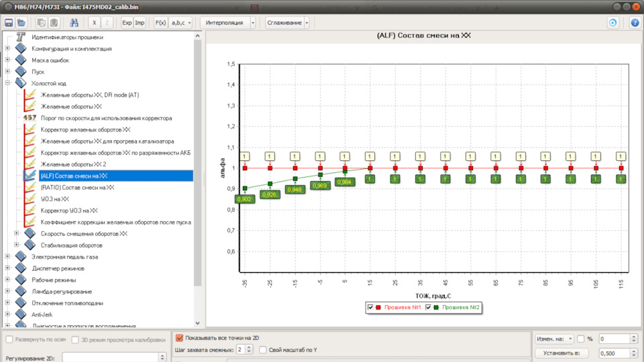
Task: Click the Anti-Jerk folder icon
Action: coord(21,314)
